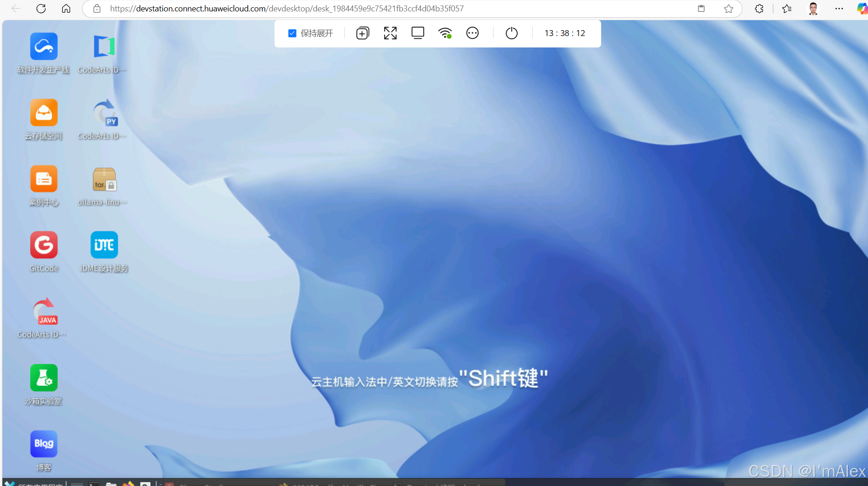Open the more options menu on floating toolbar
The width and height of the screenshot is (868, 486).
point(473,33)
